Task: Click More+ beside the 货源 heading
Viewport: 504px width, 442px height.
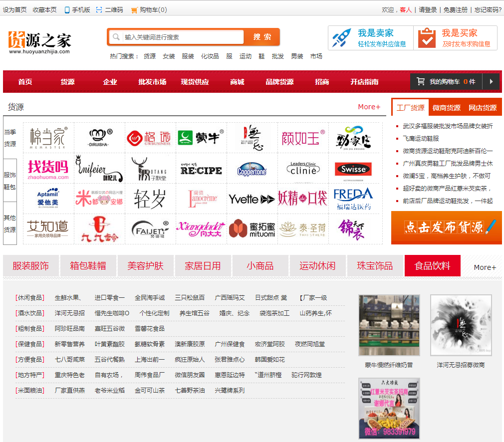Action: click(369, 107)
